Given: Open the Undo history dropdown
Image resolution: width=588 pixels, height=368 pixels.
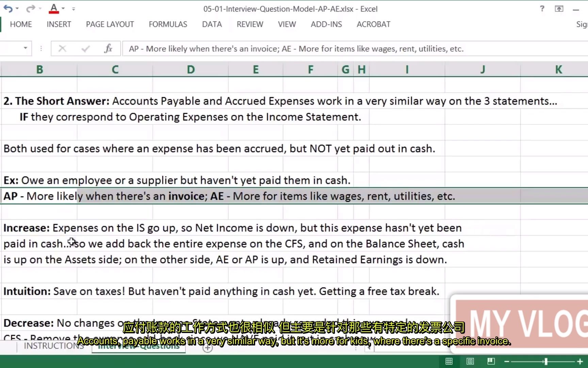Looking at the screenshot, I should 17,9.
